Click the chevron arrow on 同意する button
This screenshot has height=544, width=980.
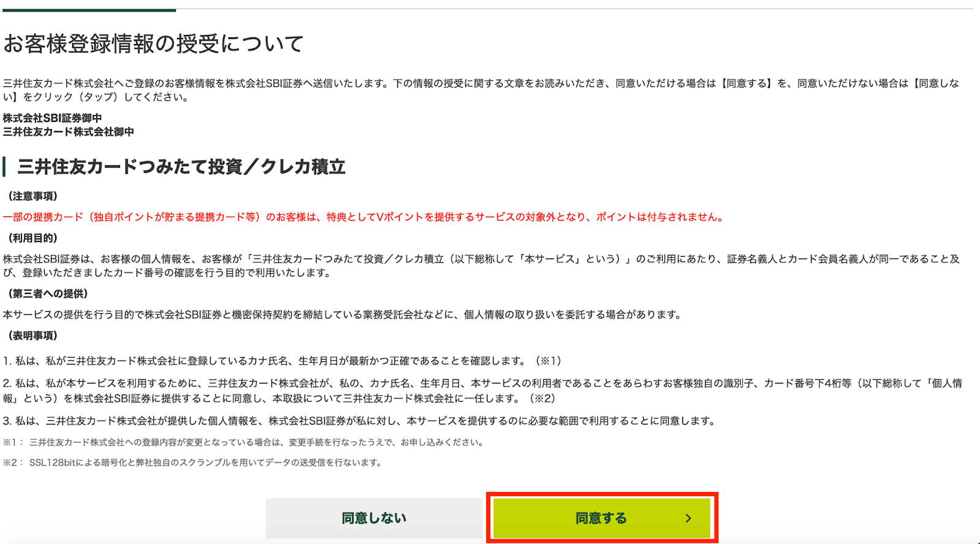pyautogui.click(x=688, y=518)
